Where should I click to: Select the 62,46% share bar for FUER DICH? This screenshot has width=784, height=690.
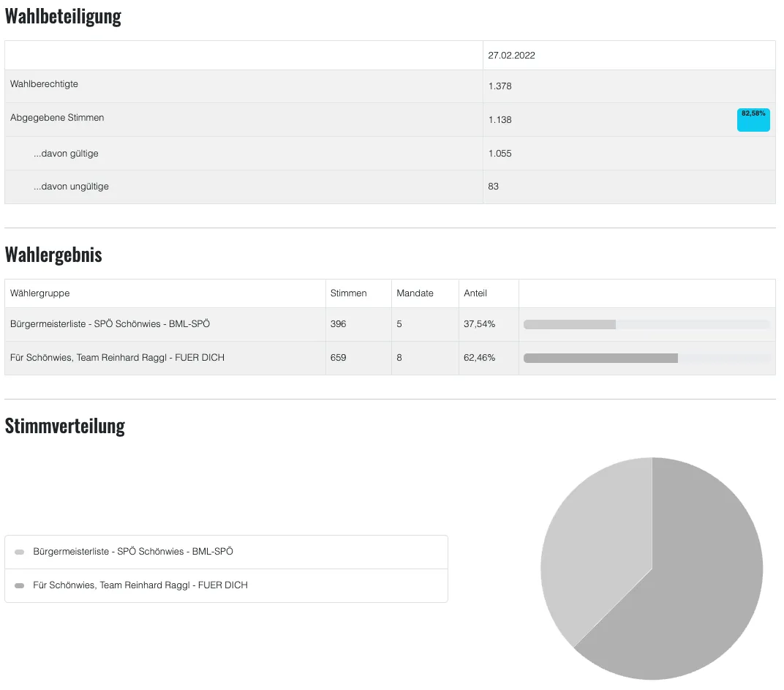click(x=647, y=358)
